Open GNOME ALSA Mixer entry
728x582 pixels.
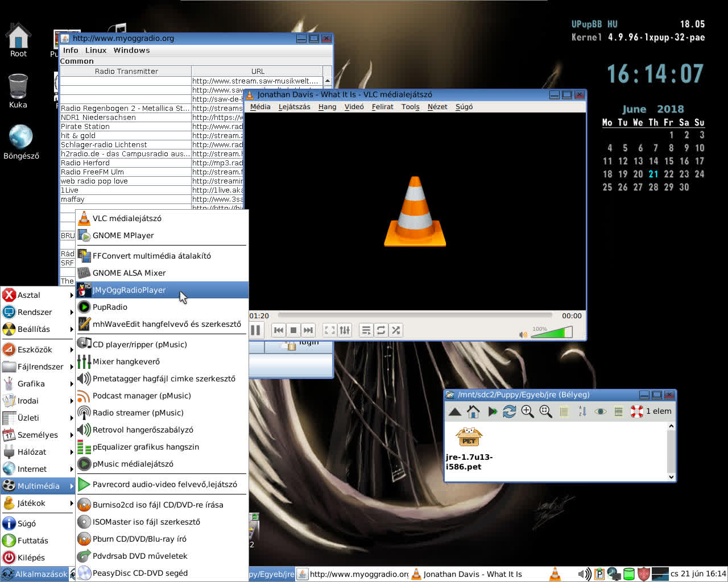coord(162,273)
